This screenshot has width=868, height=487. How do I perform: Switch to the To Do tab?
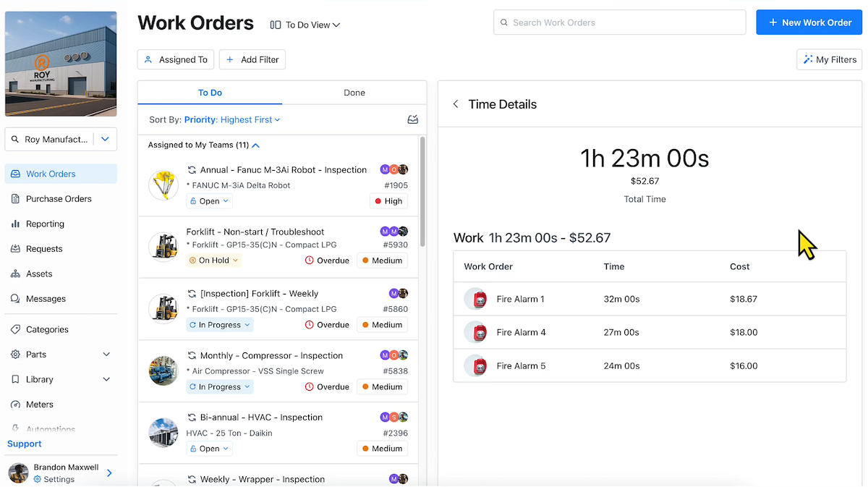210,93
